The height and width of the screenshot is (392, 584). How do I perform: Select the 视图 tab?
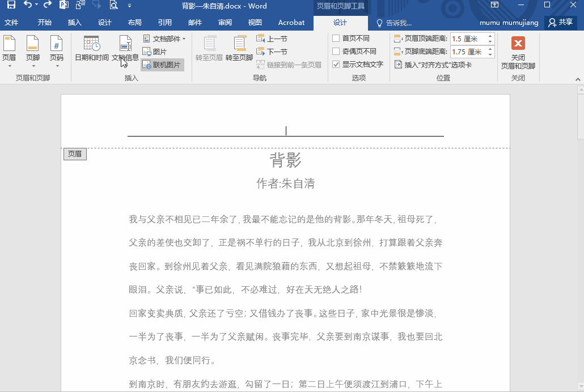point(255,22)
